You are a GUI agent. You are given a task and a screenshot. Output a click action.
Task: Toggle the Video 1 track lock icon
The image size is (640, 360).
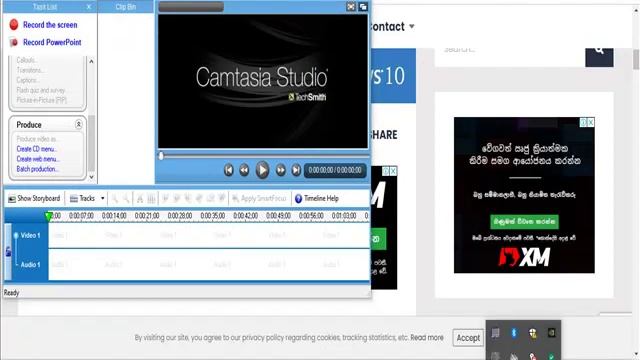pos(8,251)
